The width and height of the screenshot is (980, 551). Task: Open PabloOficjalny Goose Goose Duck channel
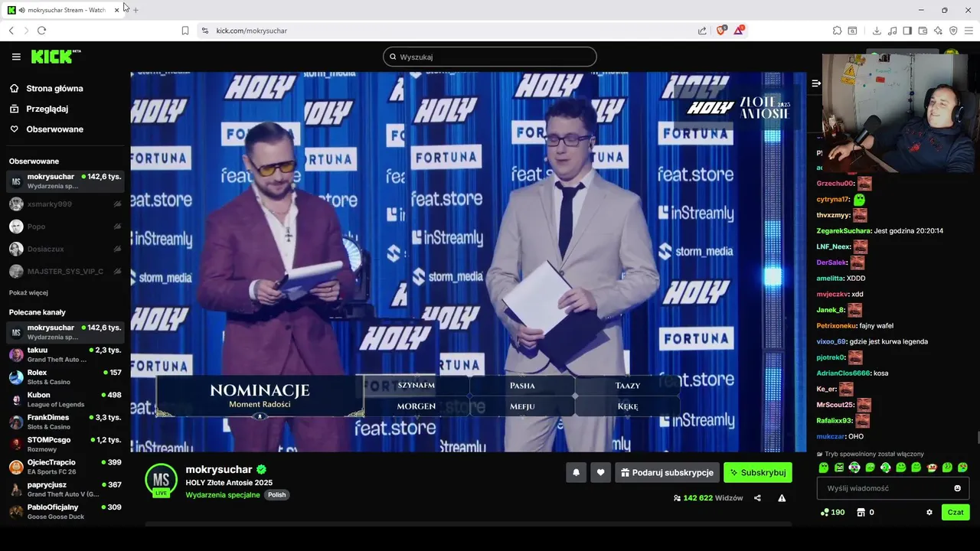[x=65, y=511]
